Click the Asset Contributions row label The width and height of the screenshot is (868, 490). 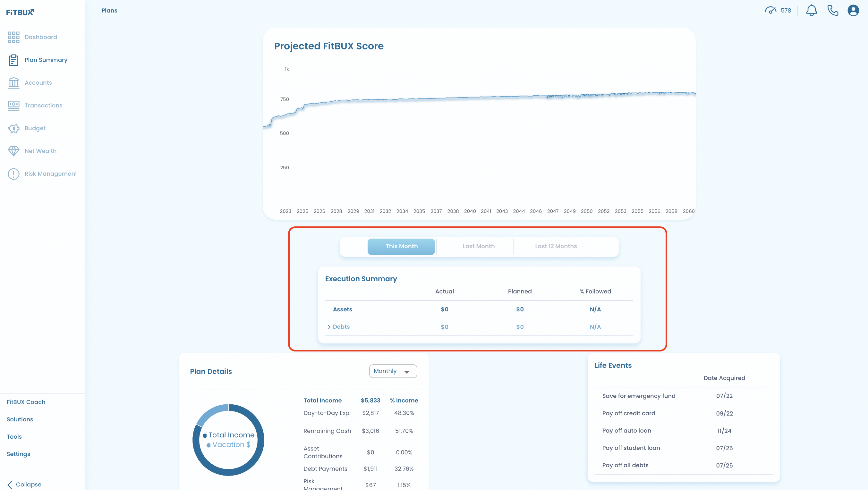point(323,452)
